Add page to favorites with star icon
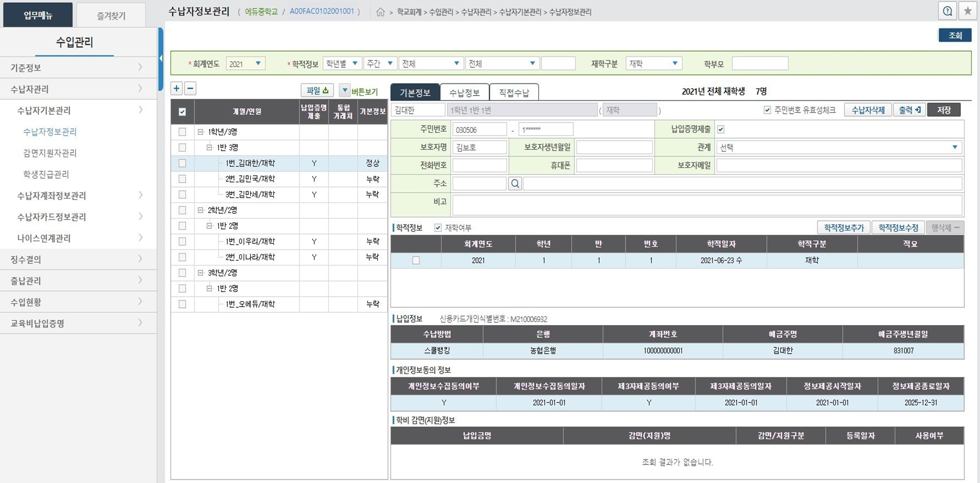This screenshot has width=980, height=483. pyautogui.click(x=967, y=11)
